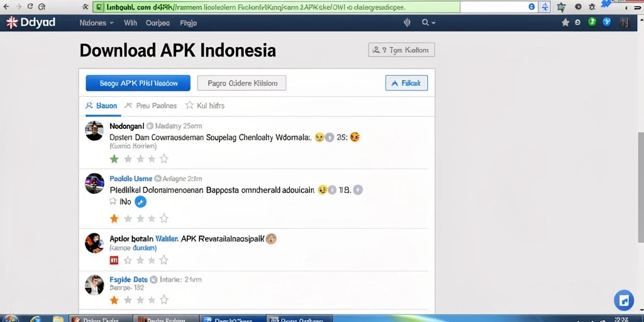Click the fifth star under Fsgide Dato review

pos(164,300)
